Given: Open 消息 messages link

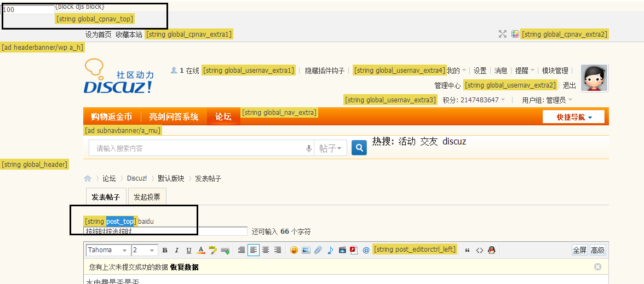Looking at the screenshot, I should (x=501, y=71).
